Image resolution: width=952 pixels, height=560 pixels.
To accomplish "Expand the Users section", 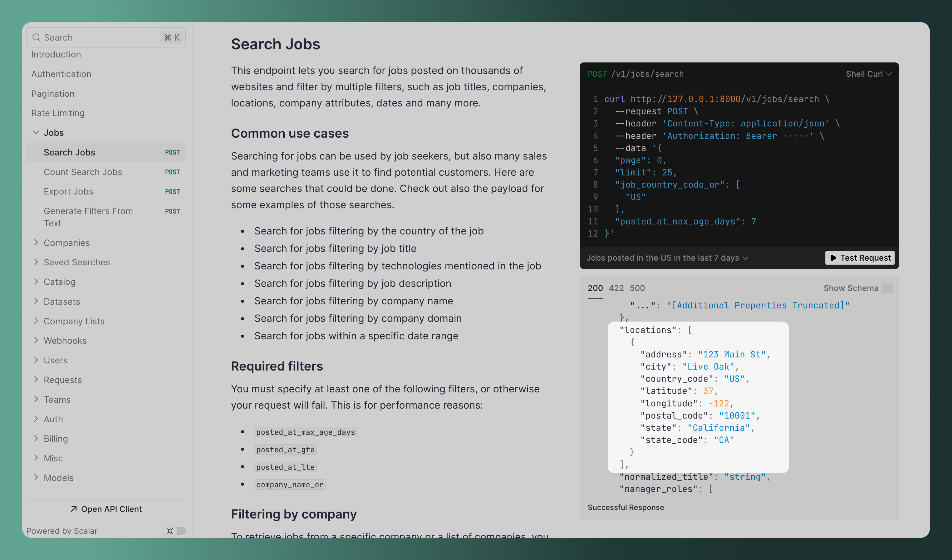I will 36,360.
